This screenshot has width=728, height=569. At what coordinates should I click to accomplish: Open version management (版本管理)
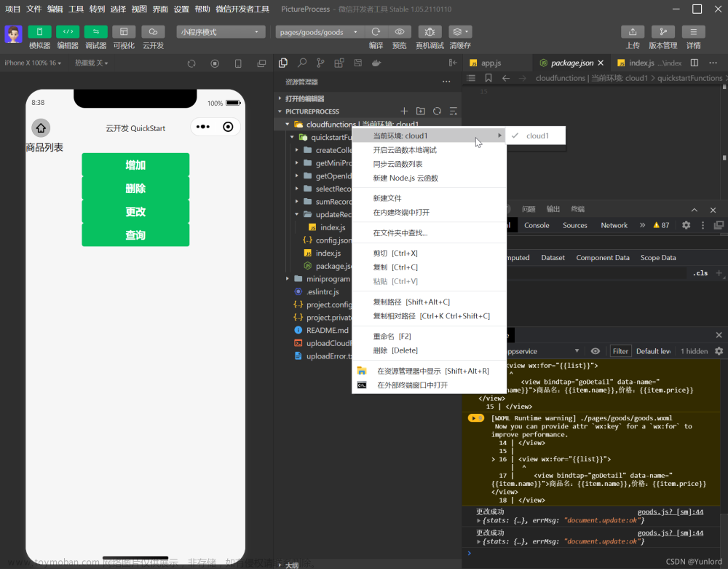663,31
